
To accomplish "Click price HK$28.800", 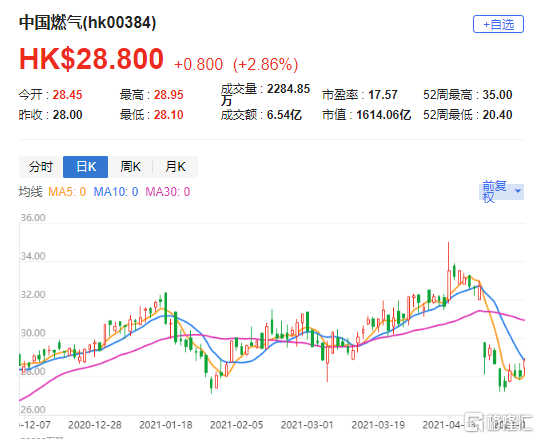I will 91,59.
